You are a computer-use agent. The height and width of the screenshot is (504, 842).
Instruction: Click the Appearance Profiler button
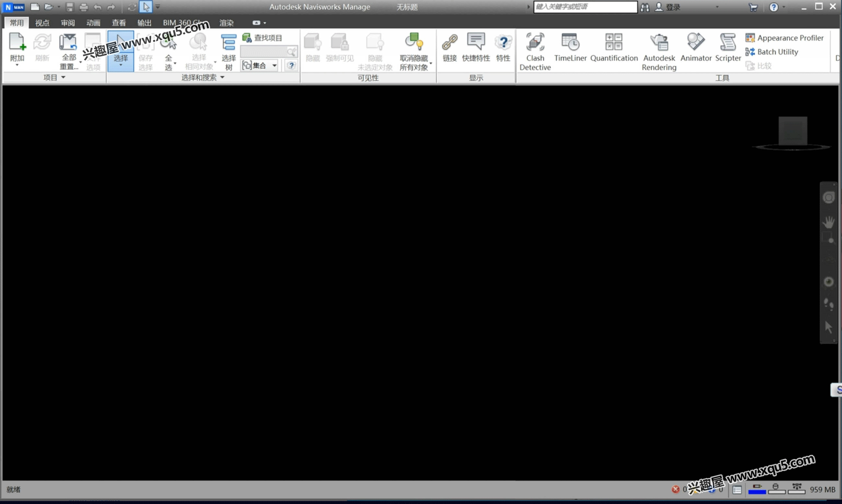tap(784, 38)
